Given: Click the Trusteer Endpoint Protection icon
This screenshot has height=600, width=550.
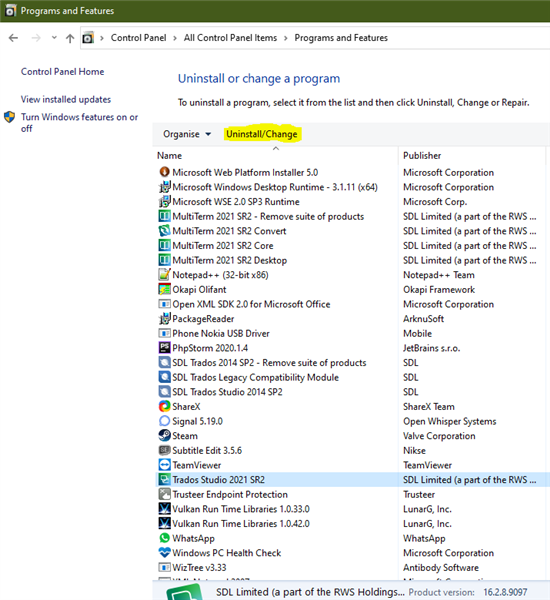Looking at the screenshot, I should click(x=164, y=494).
